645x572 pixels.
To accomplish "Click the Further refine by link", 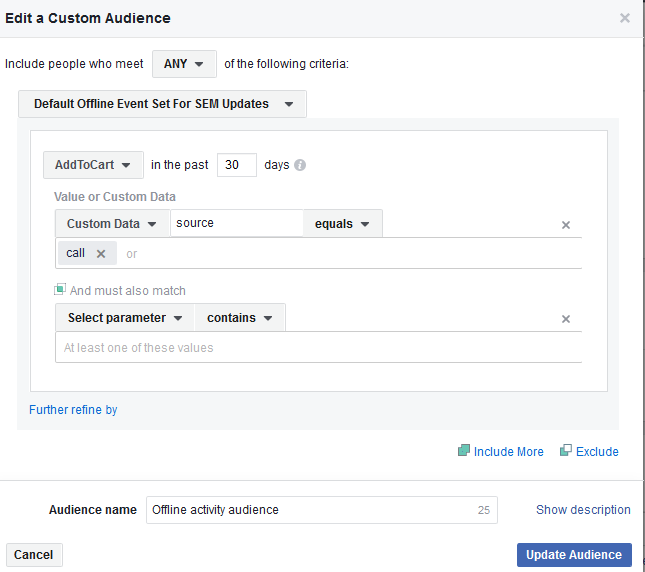I will [x=73, y=409].
